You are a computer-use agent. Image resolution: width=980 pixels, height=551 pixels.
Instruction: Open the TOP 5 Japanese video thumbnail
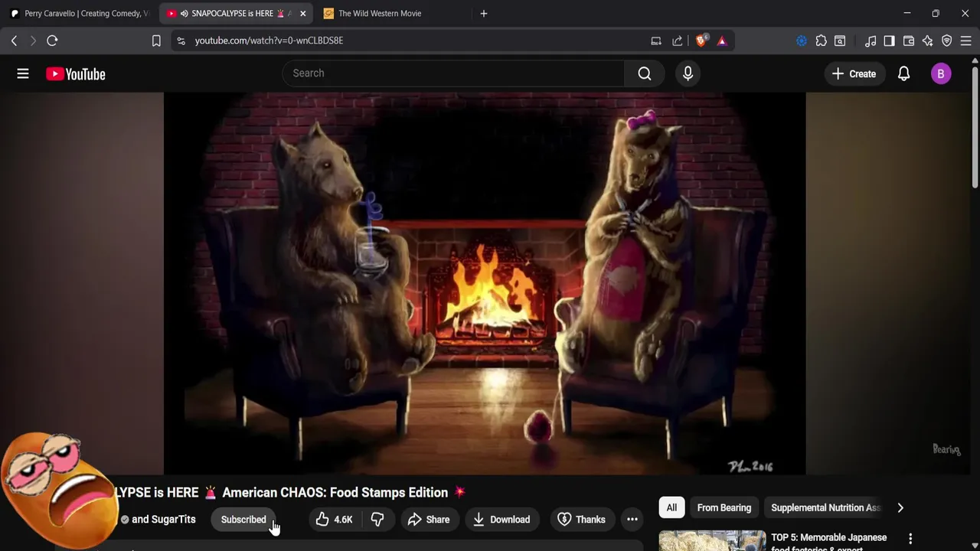coord(712,541)
